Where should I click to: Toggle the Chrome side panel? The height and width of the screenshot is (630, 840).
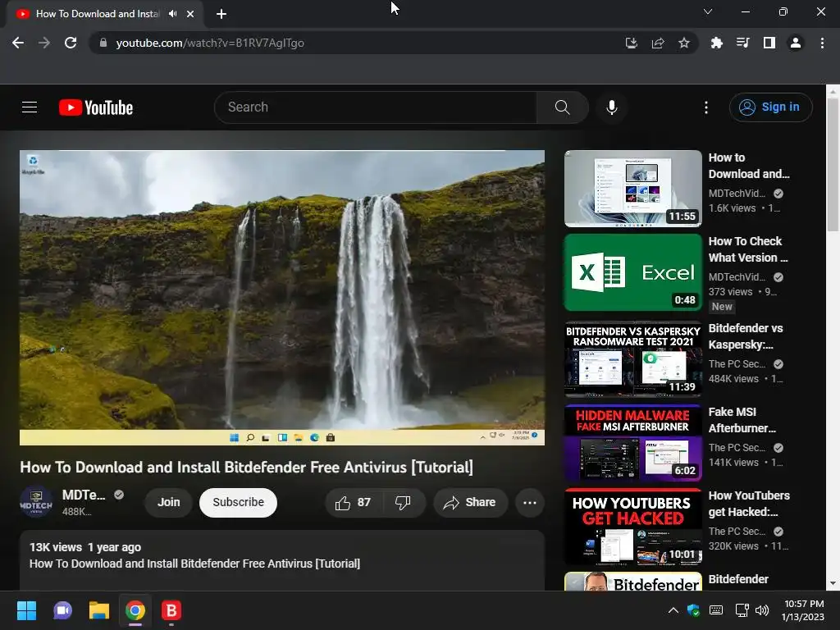(x=769, y=43)
